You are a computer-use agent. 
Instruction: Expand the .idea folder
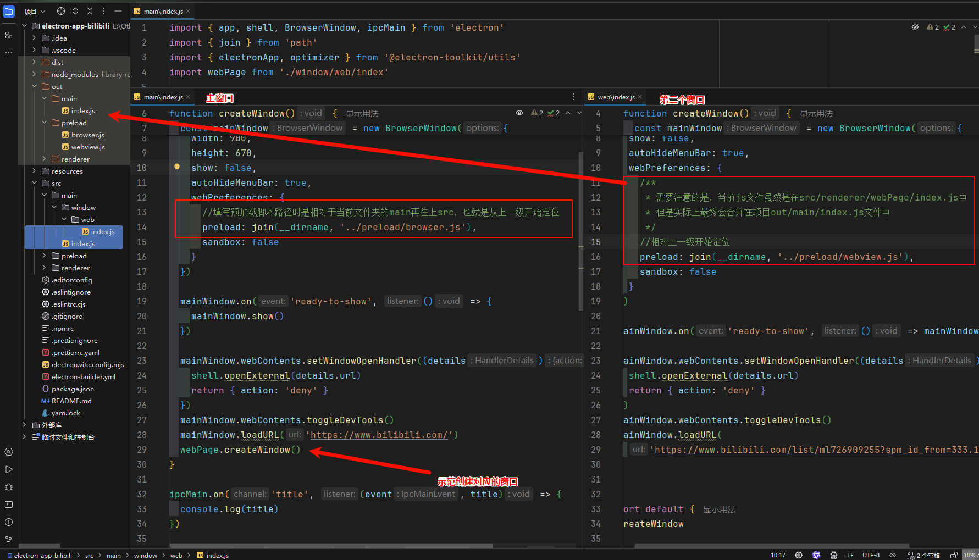pyautogui.click(x=35, y=38)
